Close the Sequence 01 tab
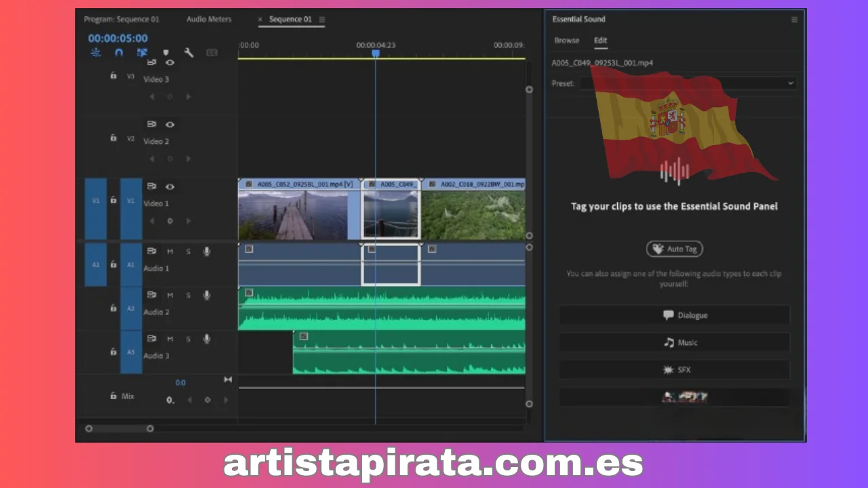The height and width of the screenshot is (488, 868). click(x=260, y=20)
